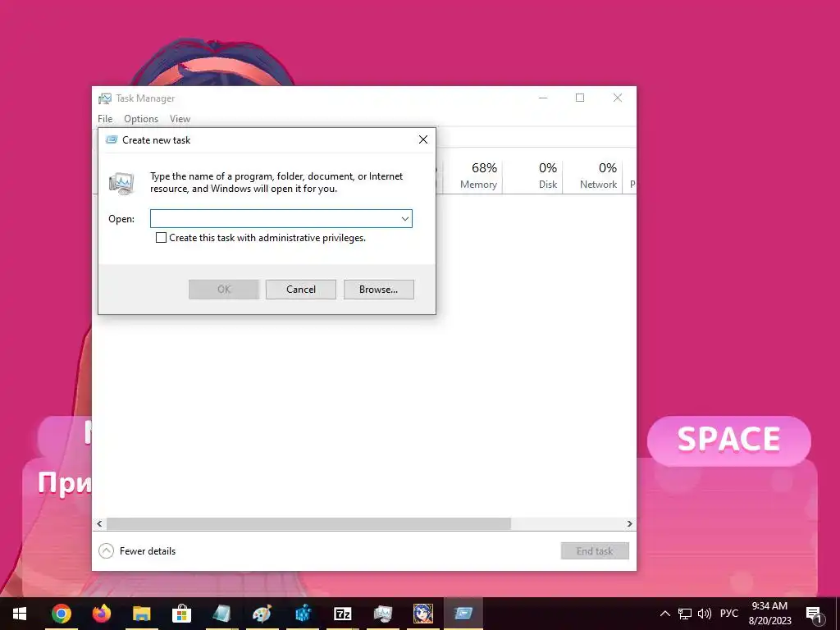The height and width of the screenshot is (630, 840).
Task: Minimize the Task Manager window
Action: click(x=543, y=98)
